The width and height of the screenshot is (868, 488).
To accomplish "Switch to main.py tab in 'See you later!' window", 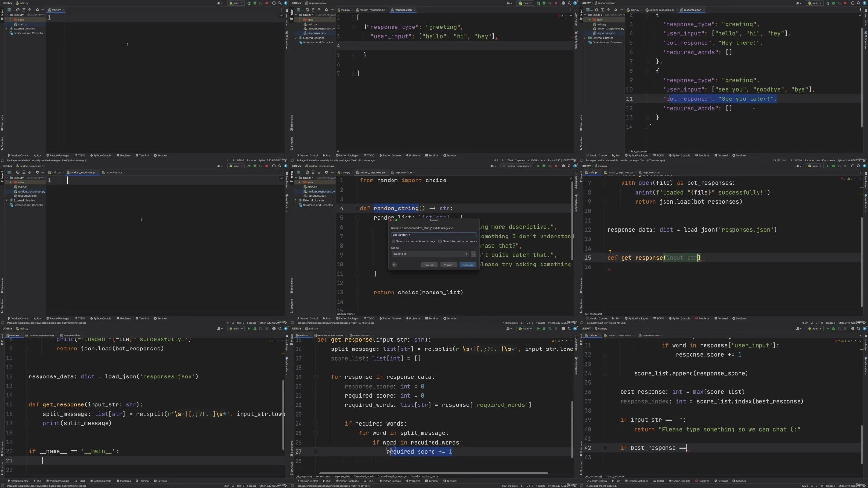I will 635,10.
